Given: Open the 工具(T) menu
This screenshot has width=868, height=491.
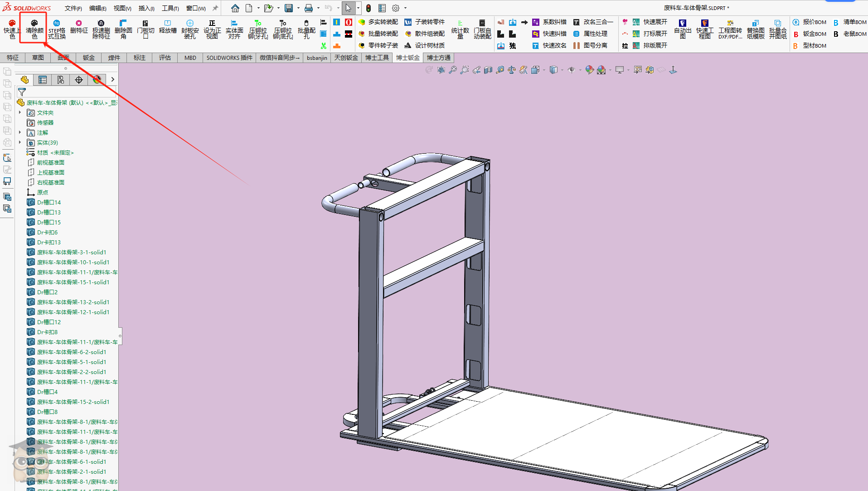Looking at the screenshot, I should [x=170, y=8].
